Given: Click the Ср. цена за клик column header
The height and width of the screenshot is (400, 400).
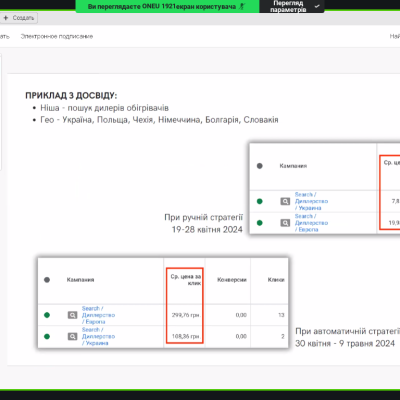Looking at the screenshot, I should 186,280.
